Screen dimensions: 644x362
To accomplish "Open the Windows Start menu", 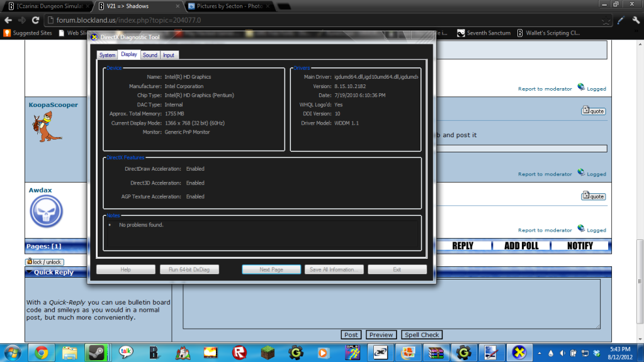I will pos(13,353).
